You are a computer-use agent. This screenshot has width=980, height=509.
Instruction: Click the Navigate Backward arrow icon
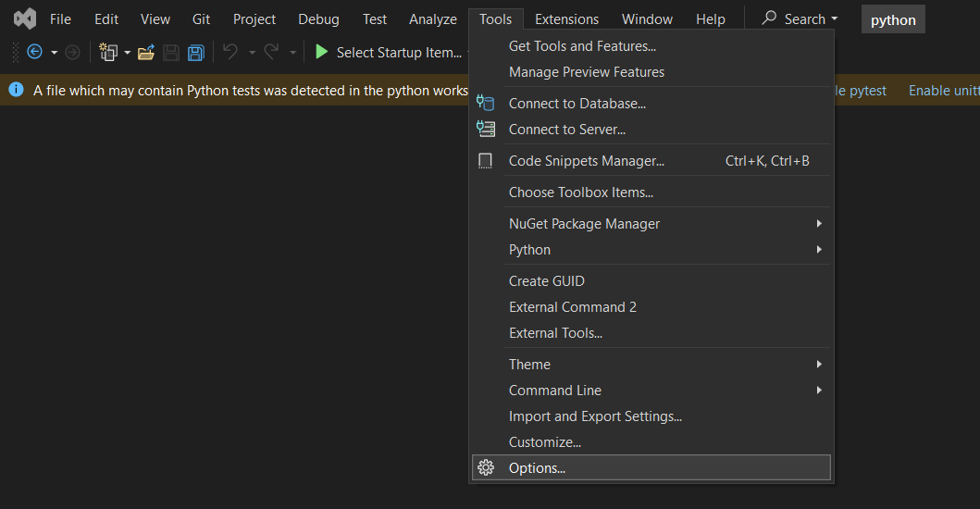pyautogui.click(x=35, y=52)
